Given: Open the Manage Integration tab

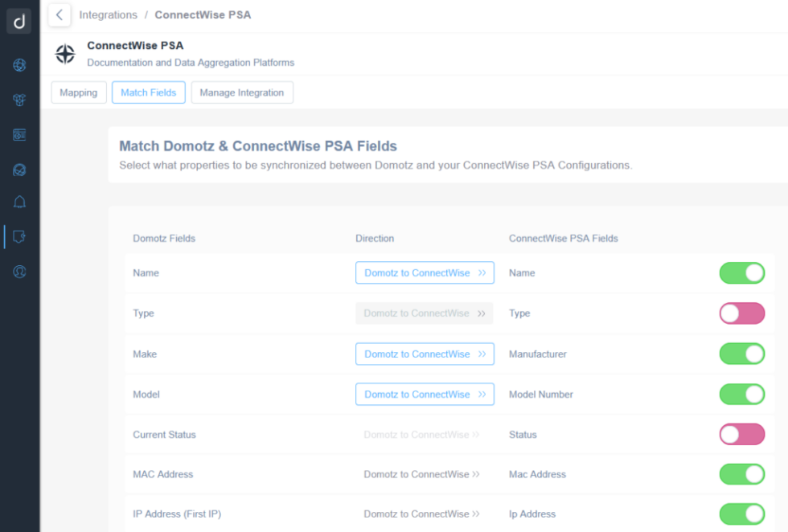Looking at the screenshot, I should click(242, 92).
